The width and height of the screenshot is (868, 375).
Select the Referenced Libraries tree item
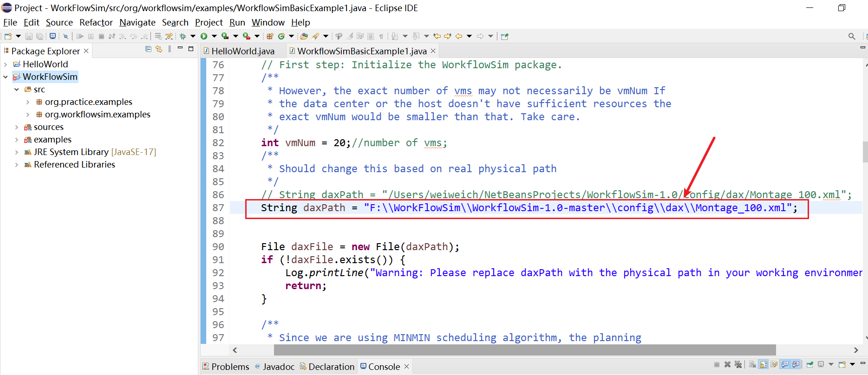(74, 164)
